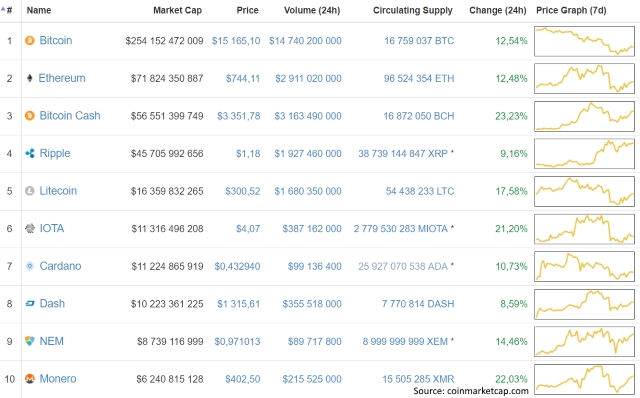Click Bitcoin Cash price $3 351,78
The image size is (640, 398).
coord(239,116)
